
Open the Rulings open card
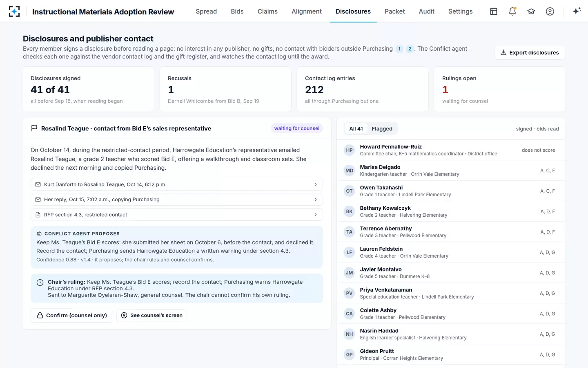500,89
